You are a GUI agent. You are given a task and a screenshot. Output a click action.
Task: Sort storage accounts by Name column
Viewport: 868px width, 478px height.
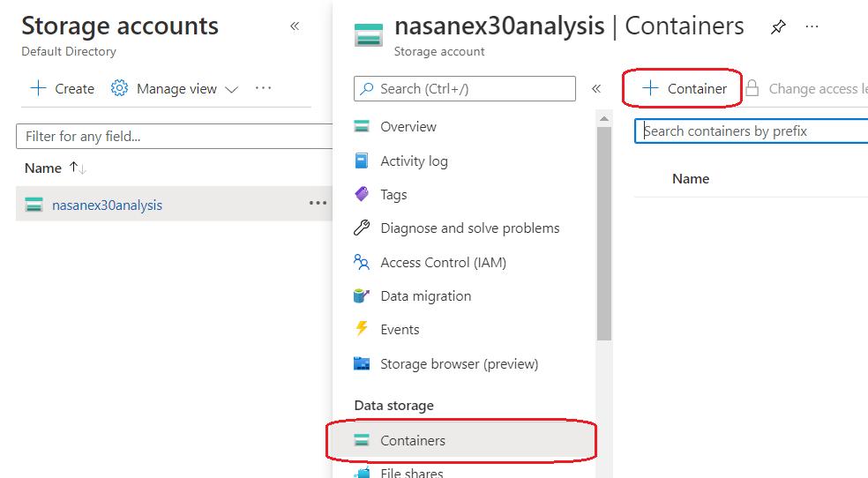[x=56, y=168]
